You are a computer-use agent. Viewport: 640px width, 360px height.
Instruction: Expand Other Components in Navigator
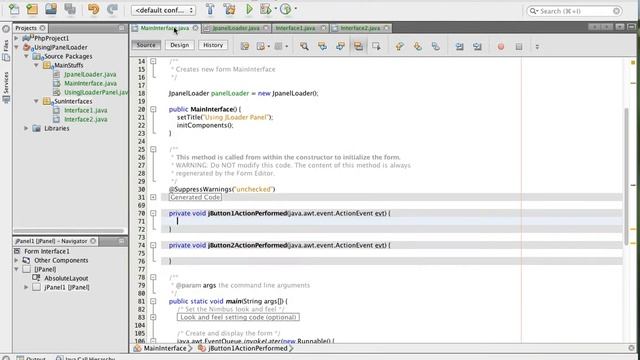(16, 260)
